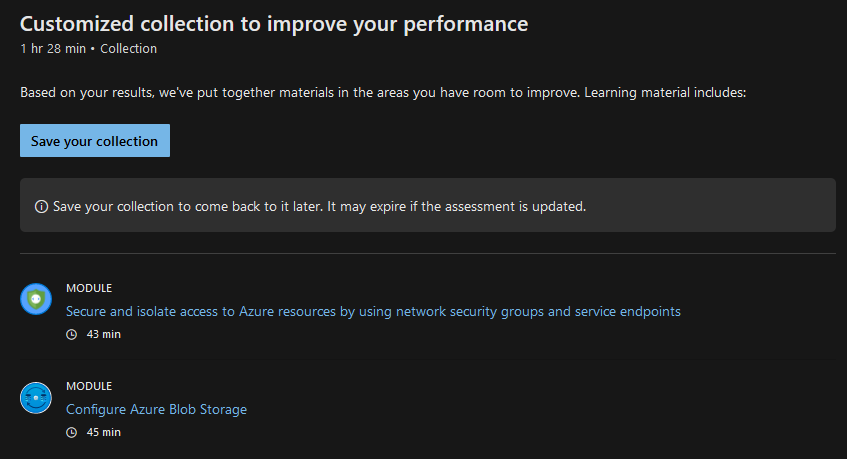Click the 1 hr 28 min total duration
This screenshot has width=847, height=459.
click(53, 49)
